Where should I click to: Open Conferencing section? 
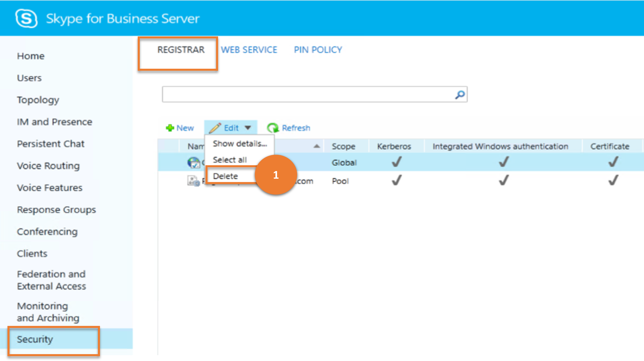click(x=47, y=232)
